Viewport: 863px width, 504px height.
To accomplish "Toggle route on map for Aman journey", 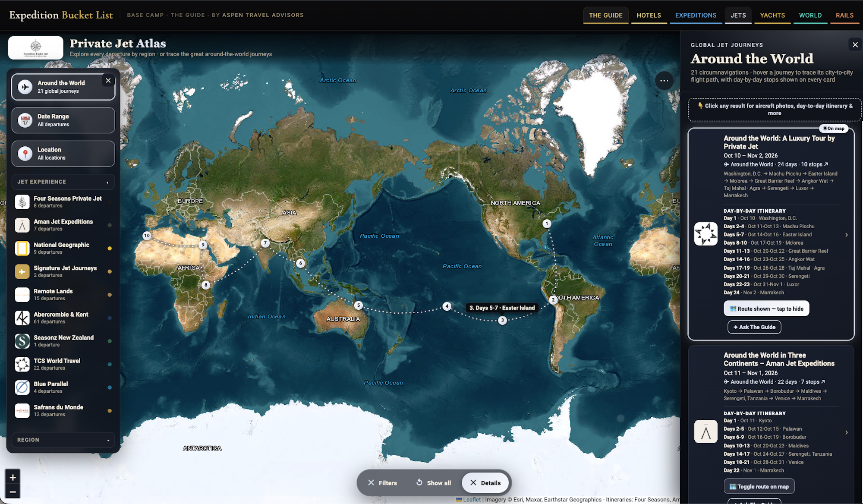I will point(759,486).
